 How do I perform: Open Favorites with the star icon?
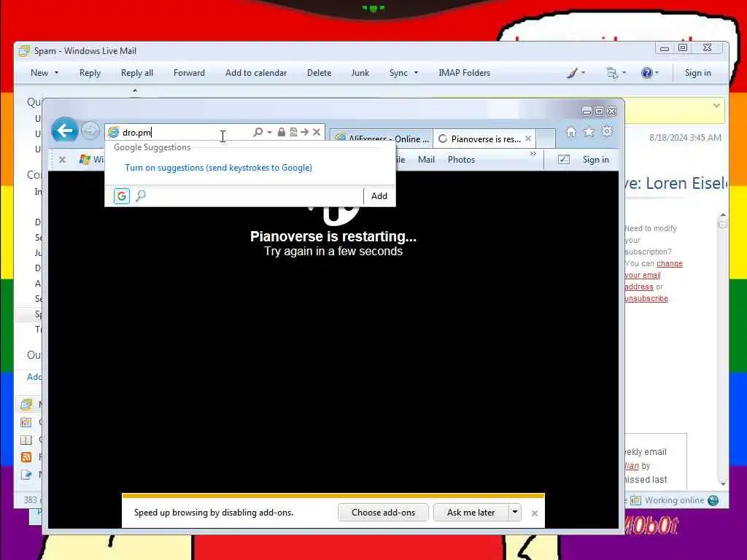589,132
